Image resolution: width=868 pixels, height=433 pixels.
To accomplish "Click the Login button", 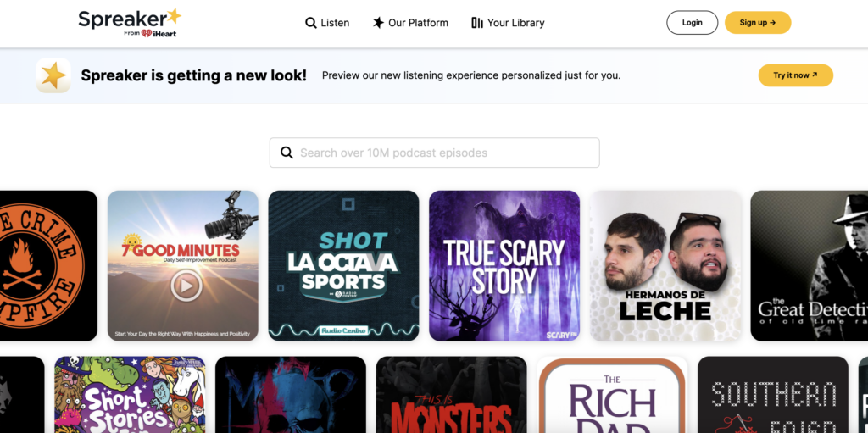I will pyautogui.click(x=692, y=23).
